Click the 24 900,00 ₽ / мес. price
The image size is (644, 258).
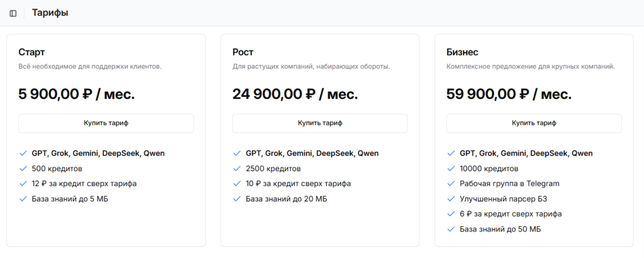(x=296, y=94)
